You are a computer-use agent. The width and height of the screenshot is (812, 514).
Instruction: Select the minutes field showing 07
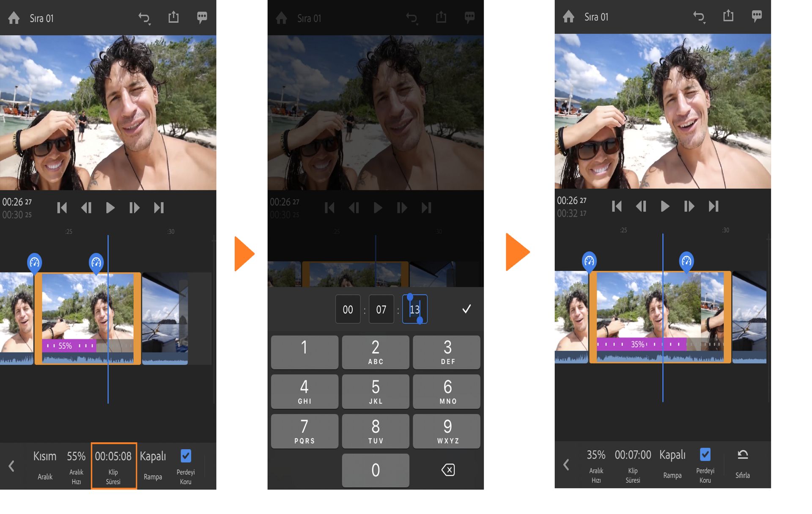[x=381, y=310]
